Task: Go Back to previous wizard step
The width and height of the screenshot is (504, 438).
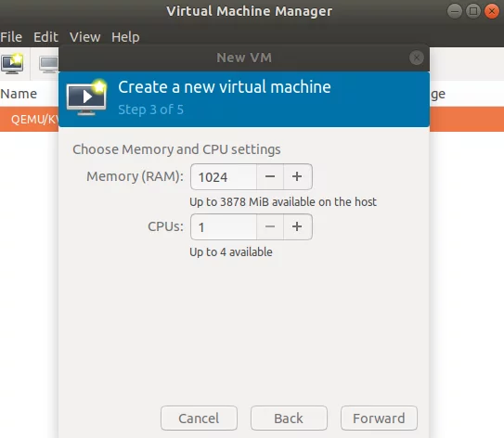Action: [289, 419]
